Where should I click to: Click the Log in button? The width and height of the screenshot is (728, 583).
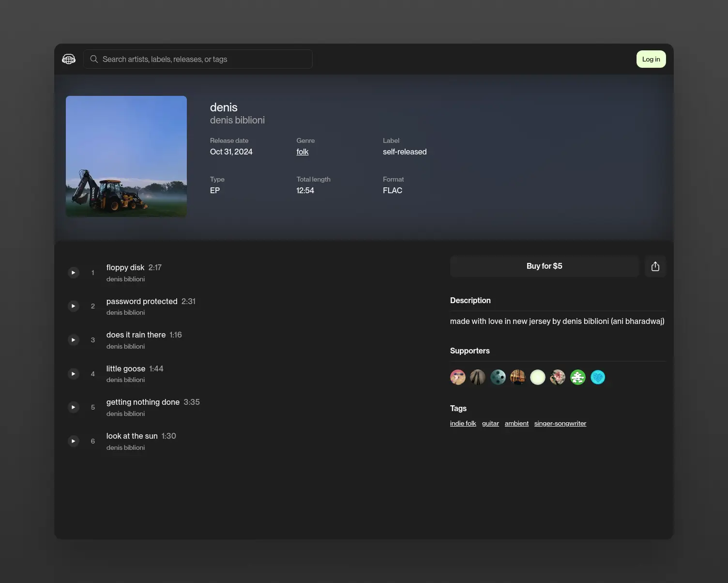click(x=651, y=59)
